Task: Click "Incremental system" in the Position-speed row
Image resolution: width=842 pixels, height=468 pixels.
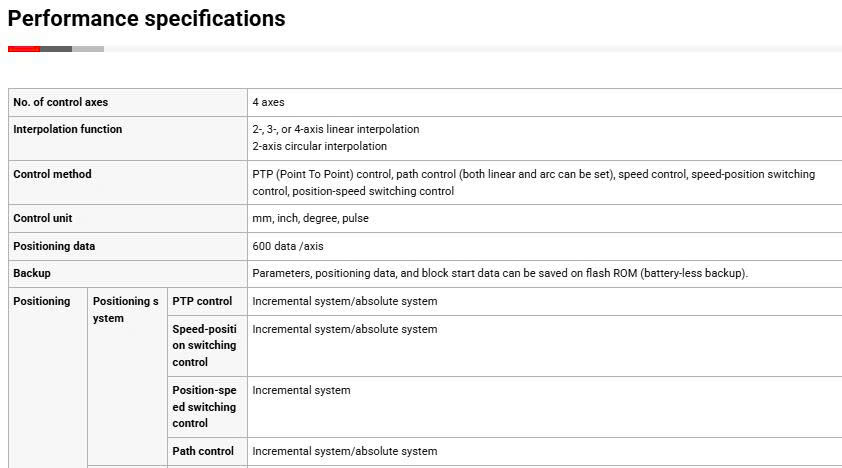Action: (x=301, y=390)
